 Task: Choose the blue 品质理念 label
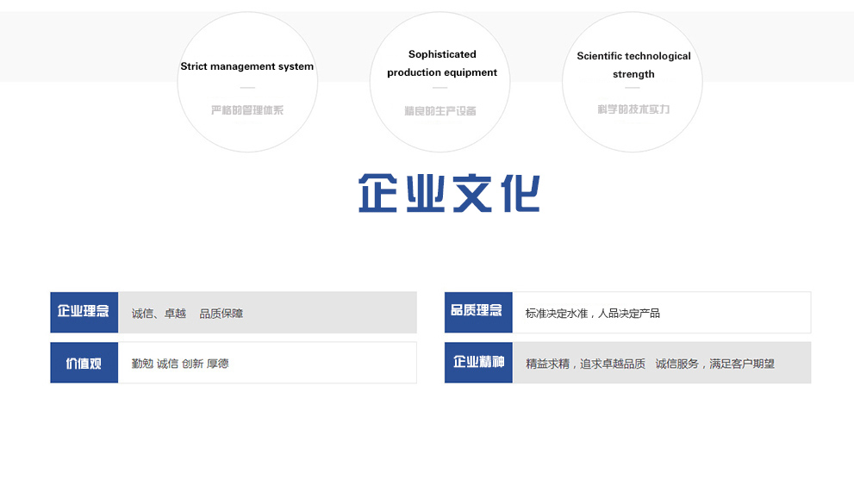pos(477,311)
